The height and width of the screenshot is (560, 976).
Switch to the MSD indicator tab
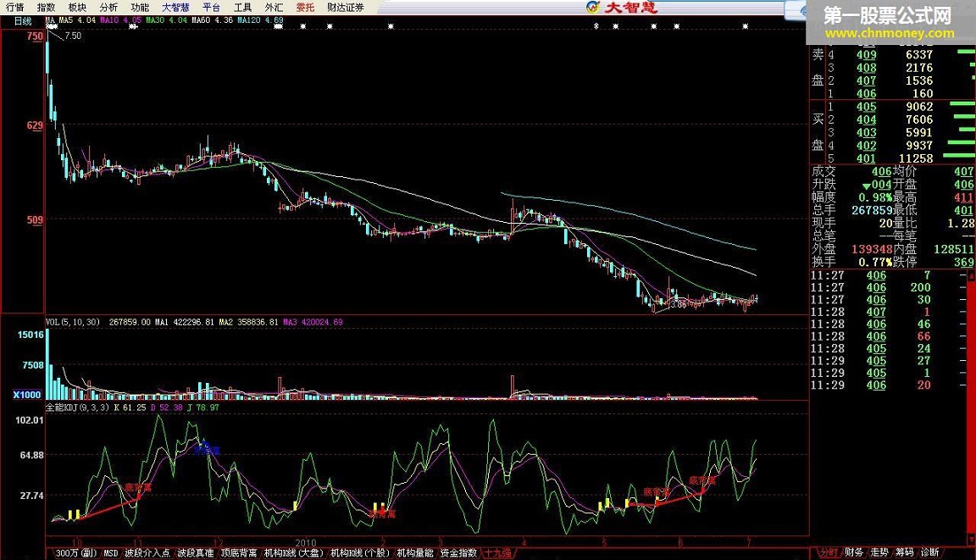(111, 552)
